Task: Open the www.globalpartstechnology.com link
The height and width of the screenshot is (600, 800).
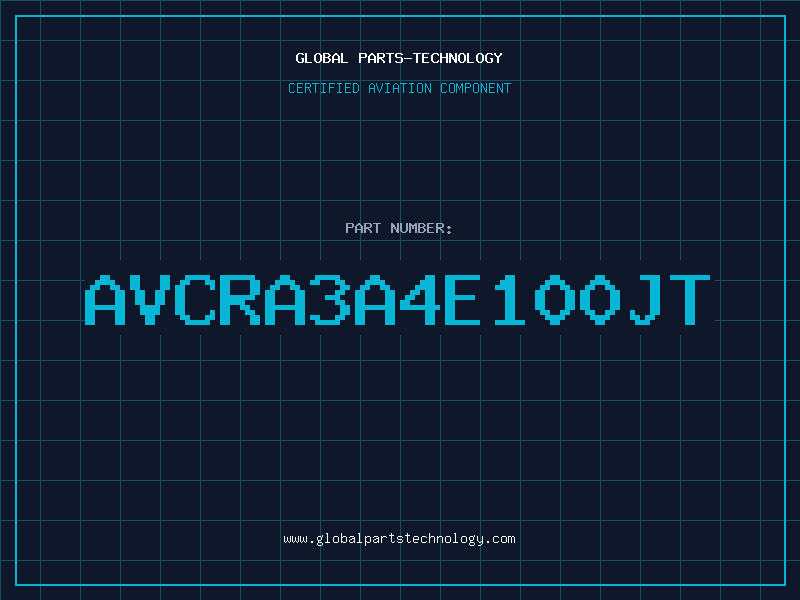Action: 399,538
